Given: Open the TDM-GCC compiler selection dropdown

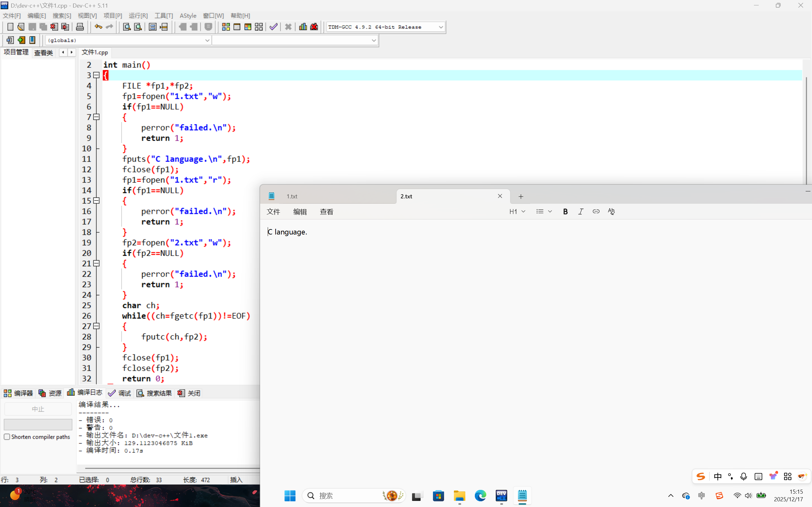Looking at the screenshot, I should click(441, 27).
